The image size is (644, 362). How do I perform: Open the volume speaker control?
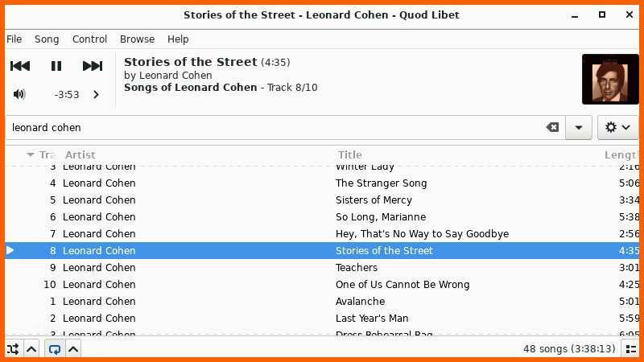[x=19, y=94]
